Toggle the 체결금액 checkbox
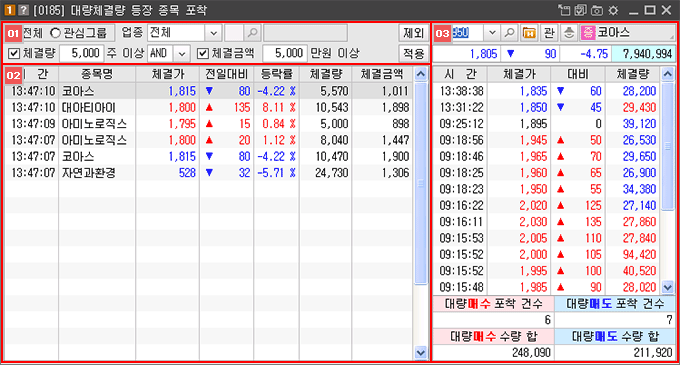Viewport: 680px width, 365px height. 203,53
